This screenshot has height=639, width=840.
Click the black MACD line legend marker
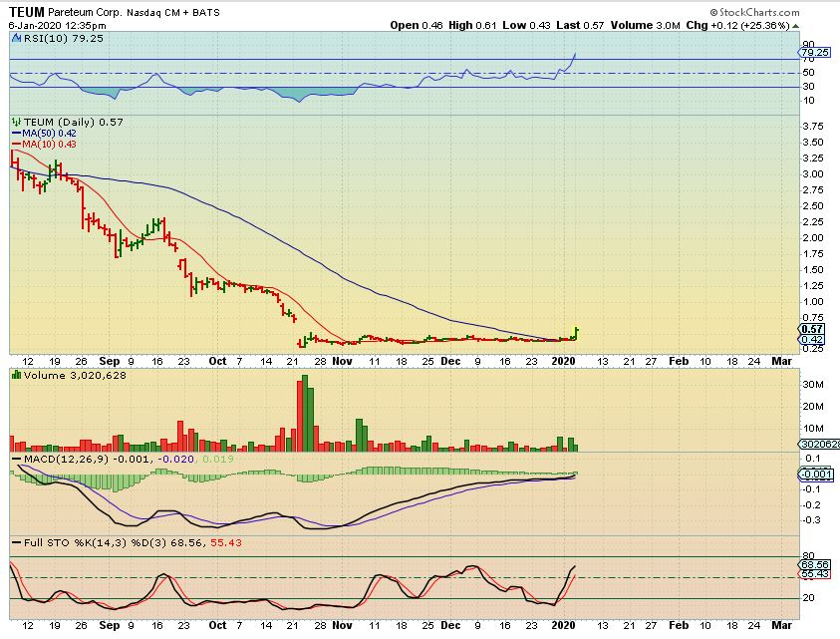tap(14, 458)
